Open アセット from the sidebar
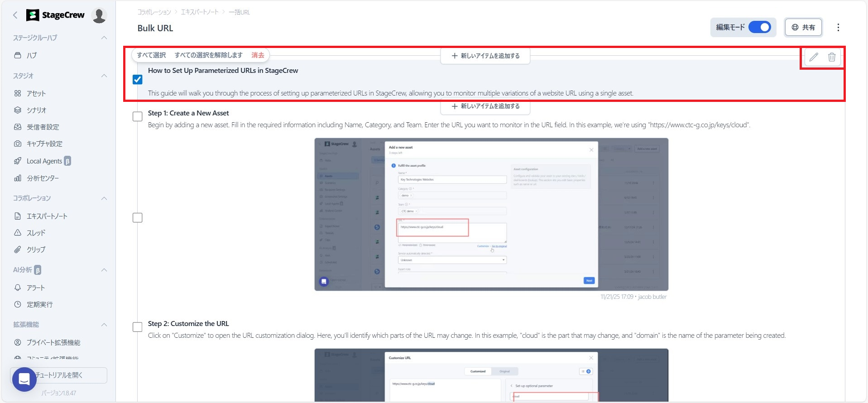 click(x=36, y=93)
